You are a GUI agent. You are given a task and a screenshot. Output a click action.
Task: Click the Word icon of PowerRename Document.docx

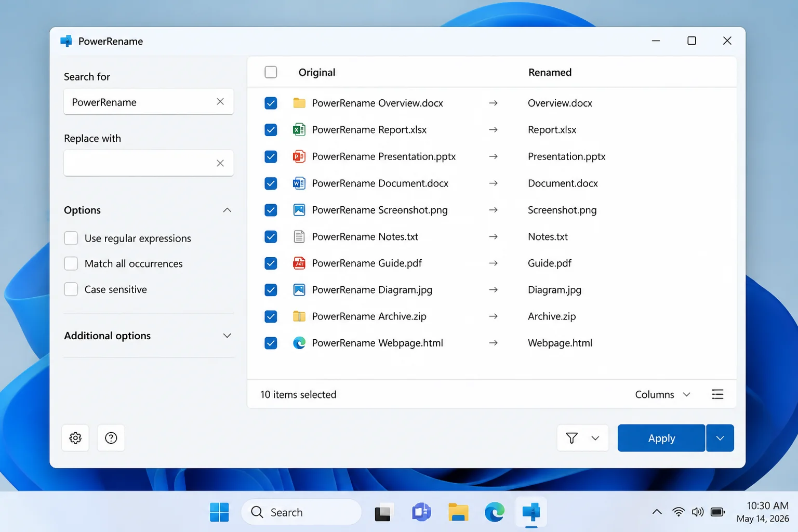coord(299,183)
